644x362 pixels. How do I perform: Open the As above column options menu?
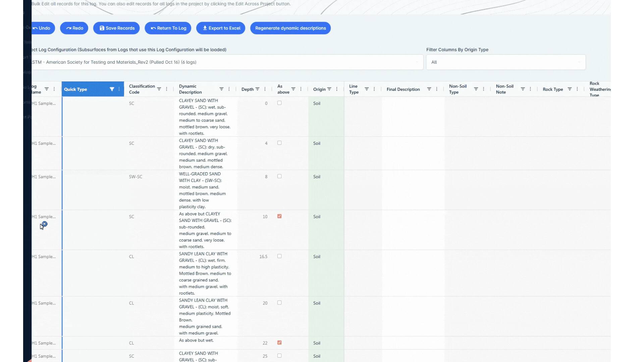click(301, 89)
